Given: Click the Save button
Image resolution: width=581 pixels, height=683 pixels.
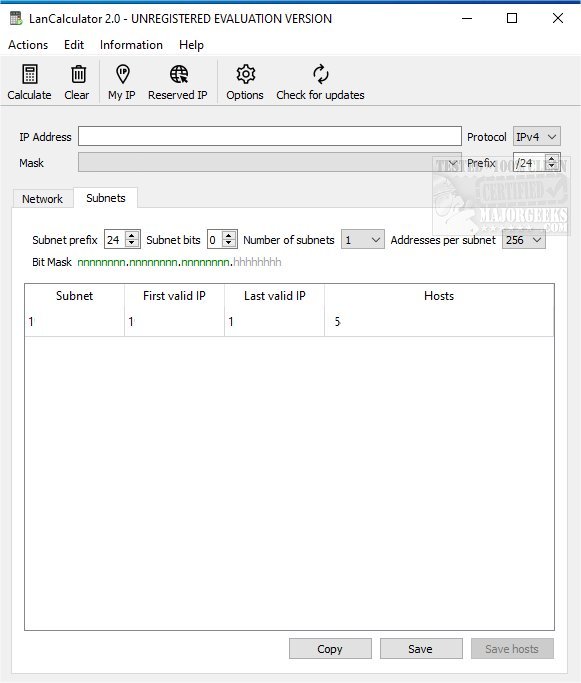Looking at the screenshot, I should pyautogui.click(x=421, y=649).
